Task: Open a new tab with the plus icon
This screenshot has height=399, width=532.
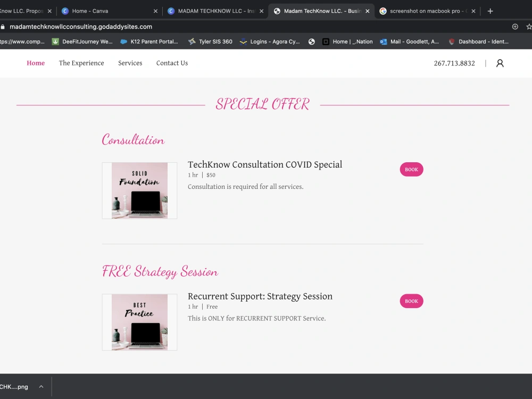Action: coord(489,10)
